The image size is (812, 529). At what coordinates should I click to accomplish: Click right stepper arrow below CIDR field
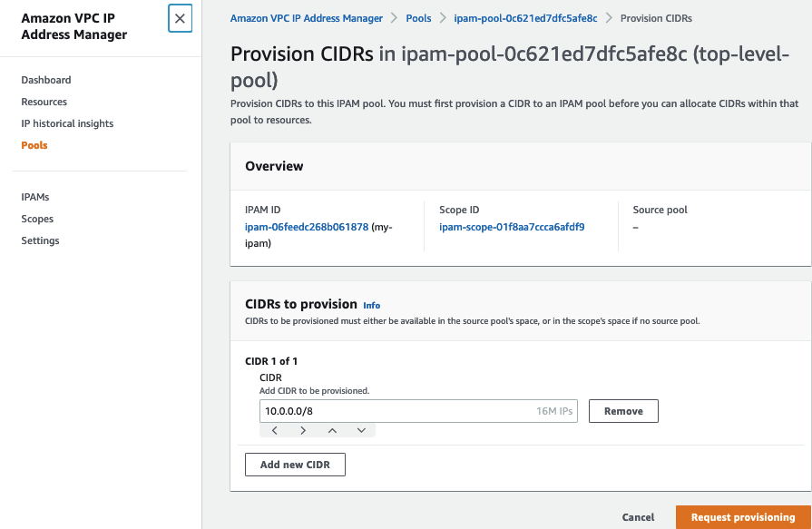(x=304, y=429)
